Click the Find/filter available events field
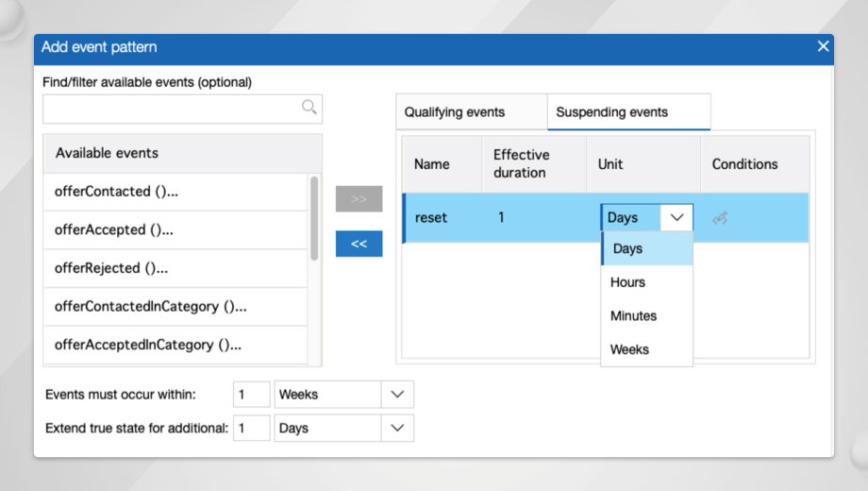This screenshot has width=868, height=491. coord(172,109)
